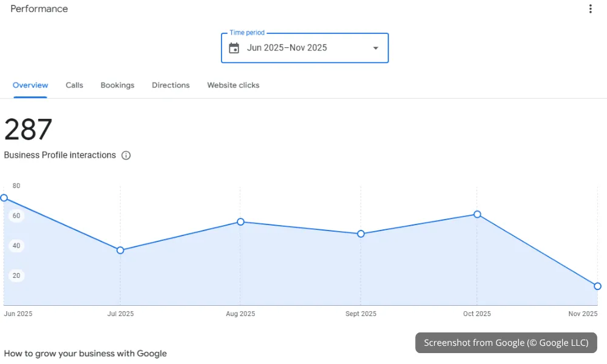Click the Jul 2025 data point
Screen dimensions: 607x364
(x=120, y=249)
